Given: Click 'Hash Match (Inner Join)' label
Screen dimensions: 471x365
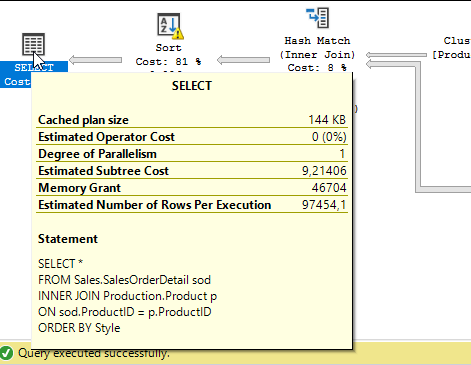Looking at the screenshot, I should pyautogui.click(x=317, y=47).
